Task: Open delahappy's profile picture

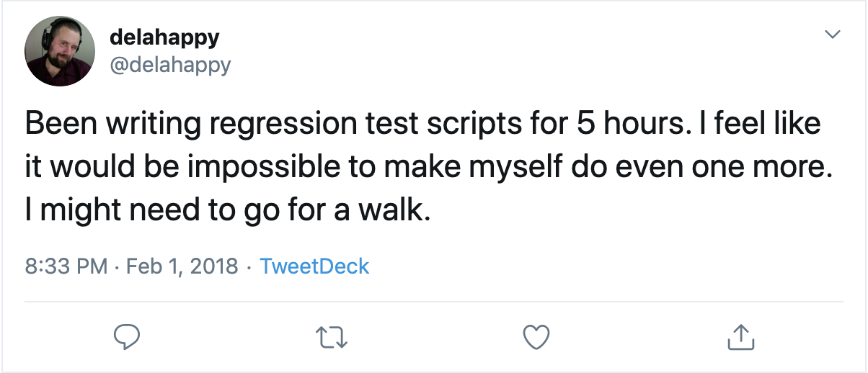Action: coord(59,51)
